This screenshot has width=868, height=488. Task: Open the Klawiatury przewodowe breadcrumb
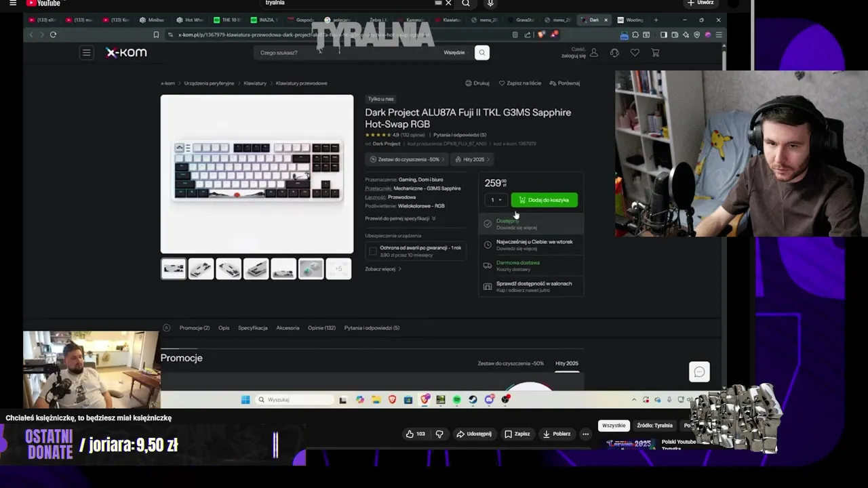pos(301,83)
